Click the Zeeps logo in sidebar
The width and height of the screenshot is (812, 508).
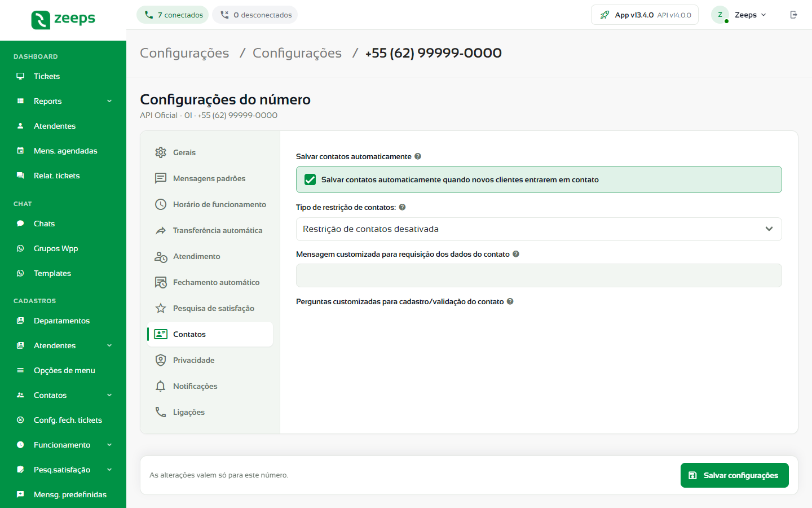click(x=63, y=19)
